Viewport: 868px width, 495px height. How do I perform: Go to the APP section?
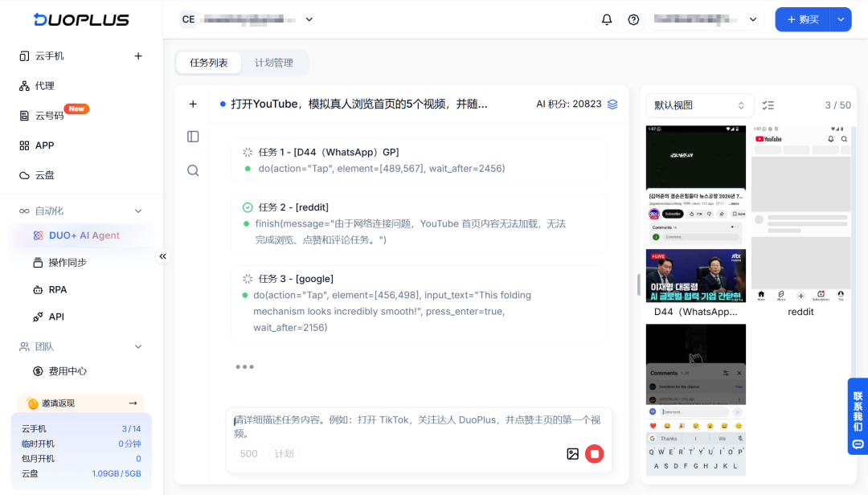click(x=44, y=145)
